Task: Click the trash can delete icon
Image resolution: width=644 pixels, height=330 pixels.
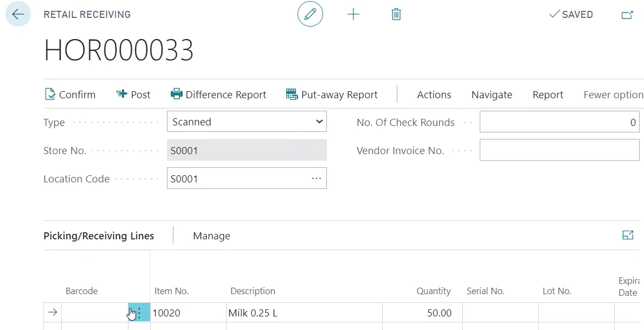Action: pos(396,15)
